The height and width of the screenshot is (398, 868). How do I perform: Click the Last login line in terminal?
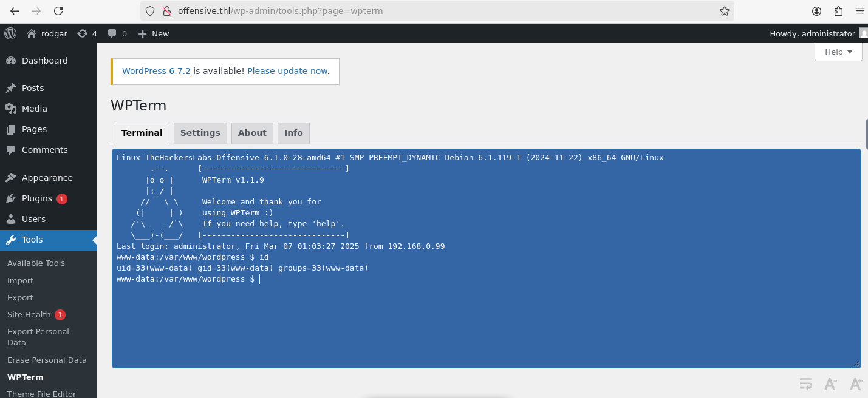pos(281,246)
